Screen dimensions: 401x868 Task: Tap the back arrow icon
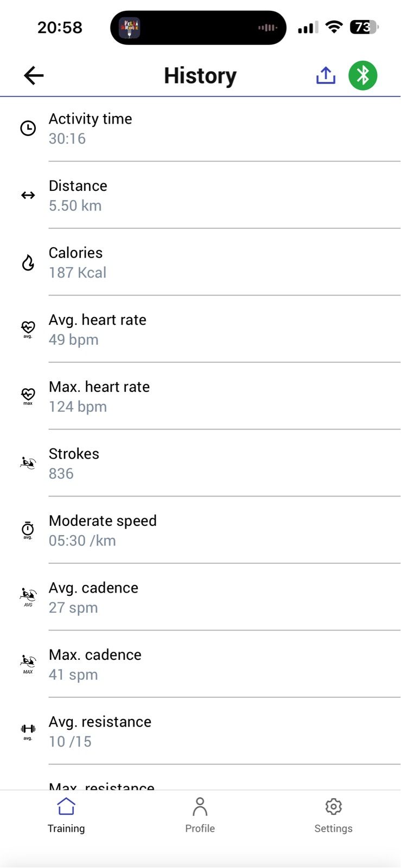tap(34, 75)
